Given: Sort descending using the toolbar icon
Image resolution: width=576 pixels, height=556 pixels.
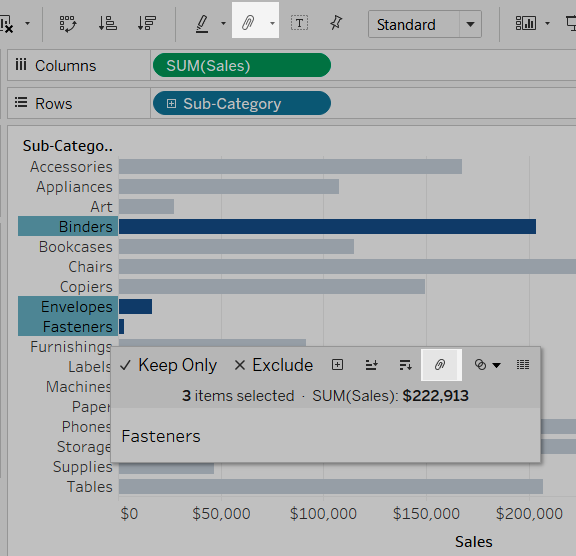Looking at the screenshot, I should 147,24.
